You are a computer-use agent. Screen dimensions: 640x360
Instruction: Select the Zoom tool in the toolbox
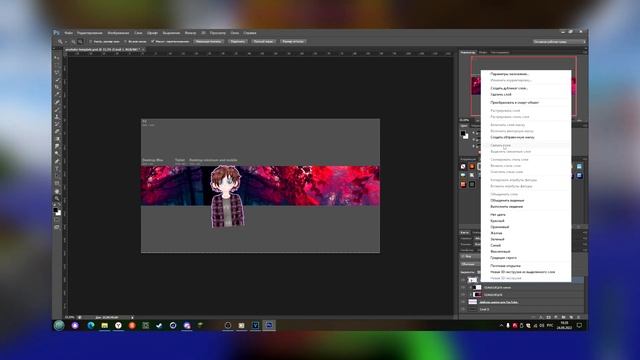pyautogui.click(x=57, y=198)
